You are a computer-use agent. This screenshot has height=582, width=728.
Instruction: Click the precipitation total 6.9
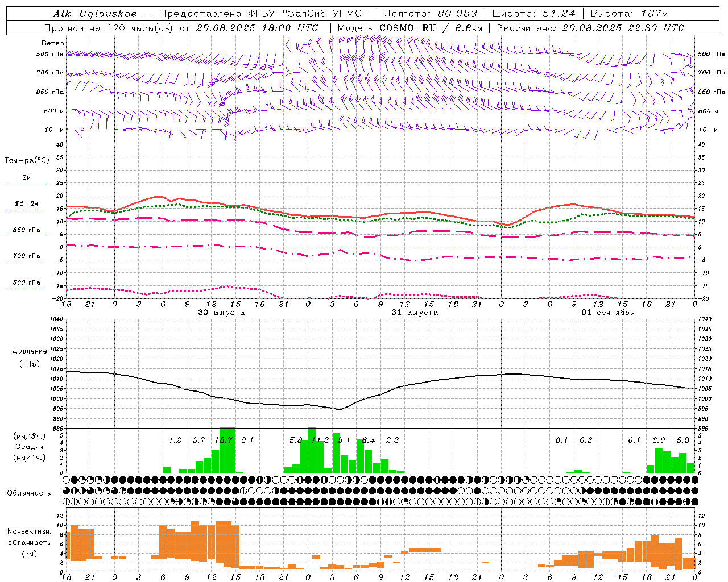(659, 440)
